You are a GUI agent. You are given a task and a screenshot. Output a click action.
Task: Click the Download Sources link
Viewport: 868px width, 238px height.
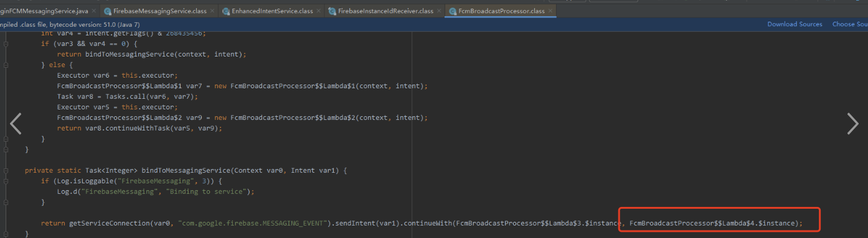coord(795,24)
